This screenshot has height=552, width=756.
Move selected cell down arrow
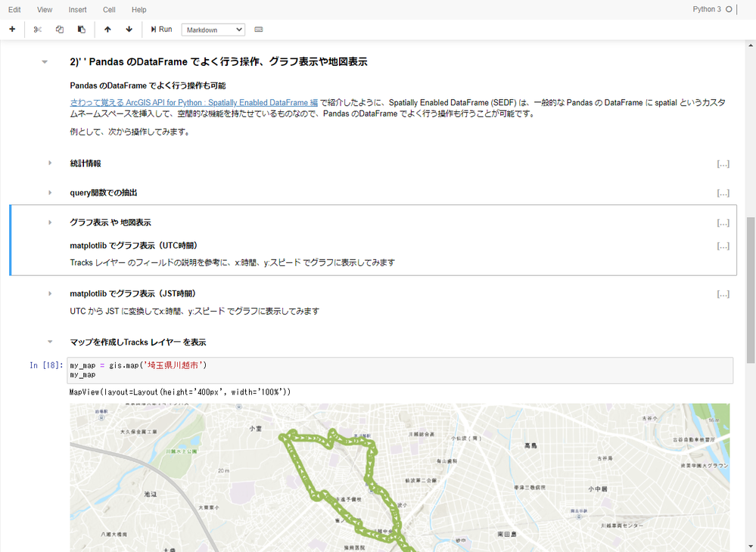pos(129,29)
